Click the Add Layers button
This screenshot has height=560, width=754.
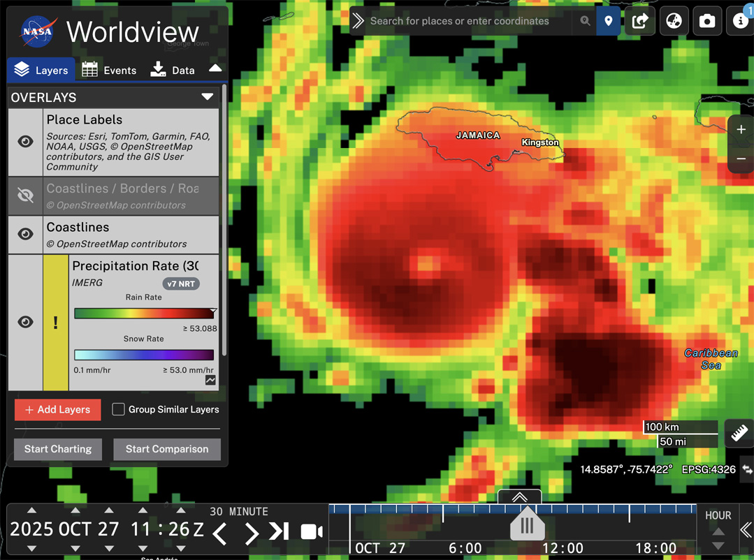pos(57,410)
